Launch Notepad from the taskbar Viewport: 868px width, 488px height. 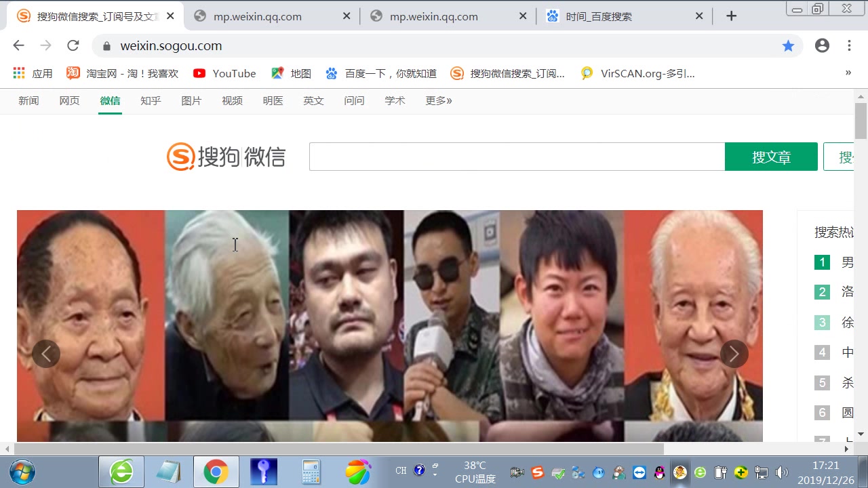[168, 470]
